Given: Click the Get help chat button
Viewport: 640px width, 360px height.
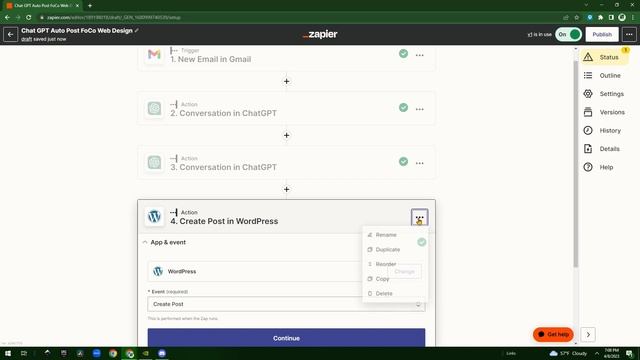Looking at the screenshot, I should click(x=553, y=334).
